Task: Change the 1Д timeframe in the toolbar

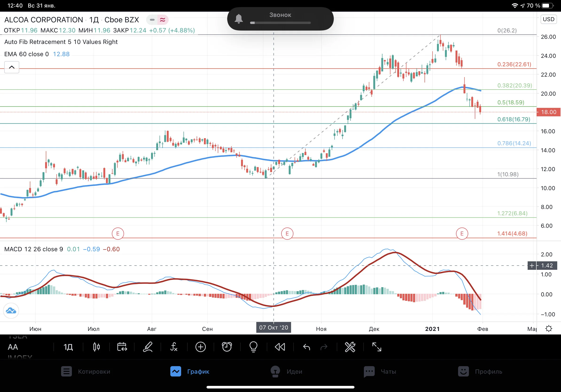Action: 68,347
